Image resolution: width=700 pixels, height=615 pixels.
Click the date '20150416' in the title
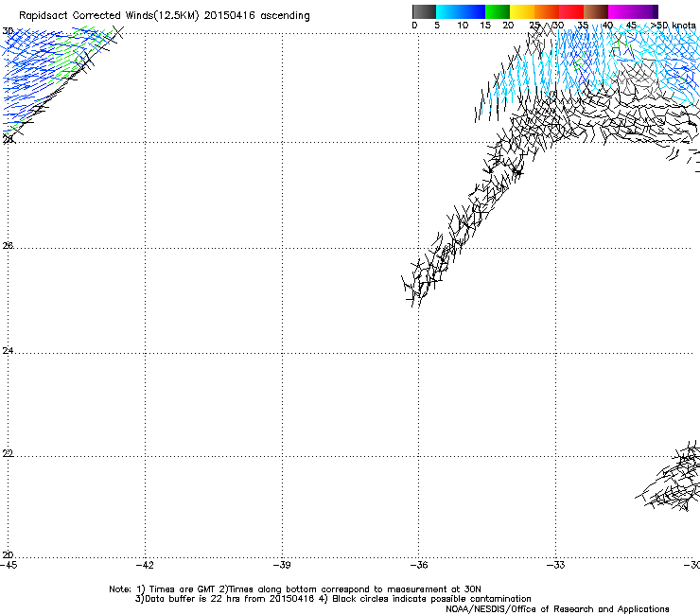[x=230, y=16]
